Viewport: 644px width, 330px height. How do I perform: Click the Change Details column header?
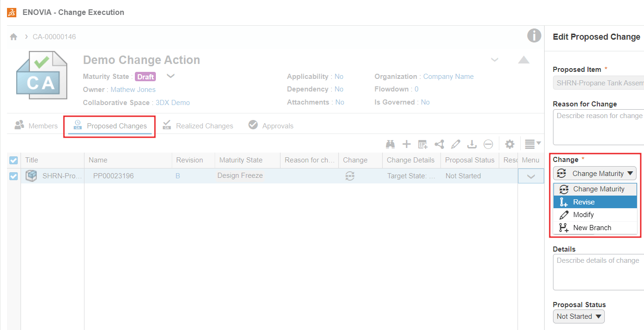coord(411,160)
